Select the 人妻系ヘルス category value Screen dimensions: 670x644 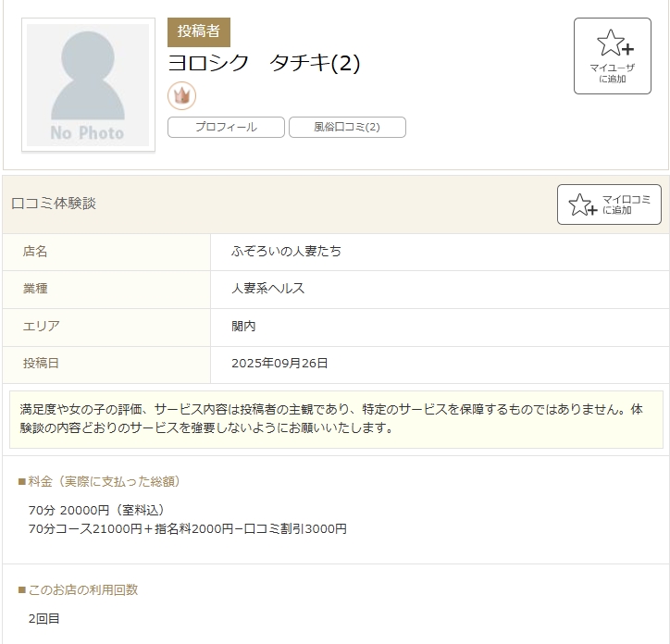tap(268, 289)
